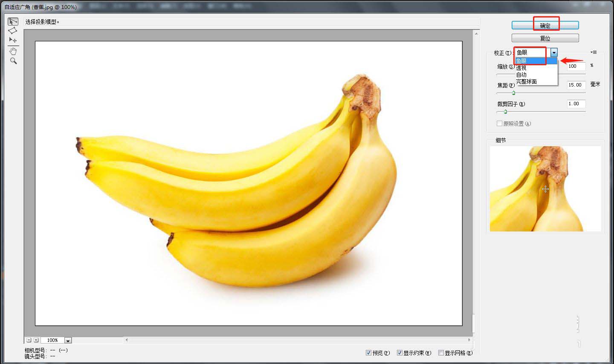The image size is (614, 364).
Task: Open the 校正 dropdown arrow
Action: click(x=553, y=52)
